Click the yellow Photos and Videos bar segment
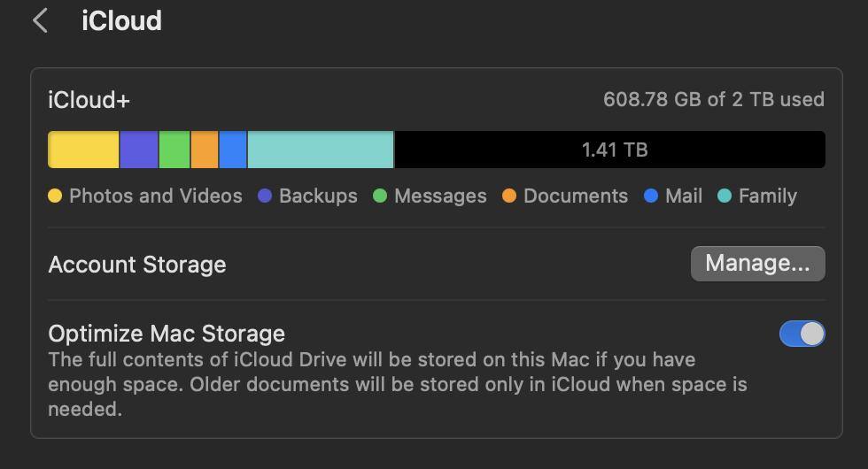Viewport: 868px width, 469px height. click(83, 150)
